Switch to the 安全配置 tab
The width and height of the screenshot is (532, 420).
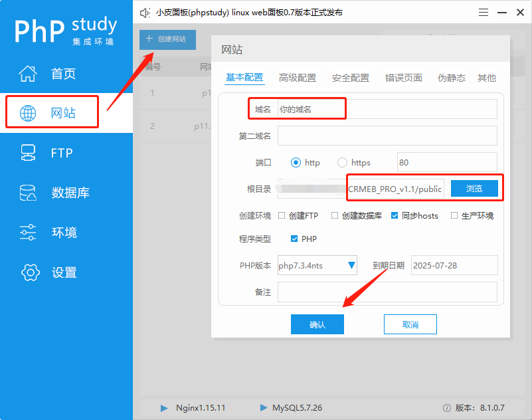(x=351, y=78)
